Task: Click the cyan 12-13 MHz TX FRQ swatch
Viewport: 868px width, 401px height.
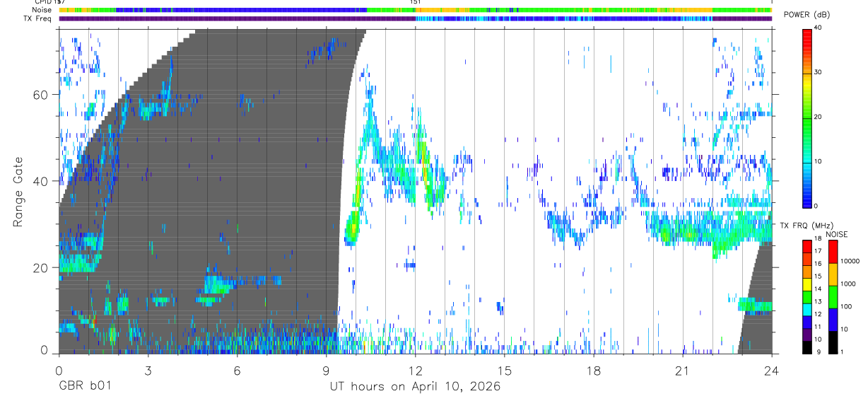Action: point(807,310)
